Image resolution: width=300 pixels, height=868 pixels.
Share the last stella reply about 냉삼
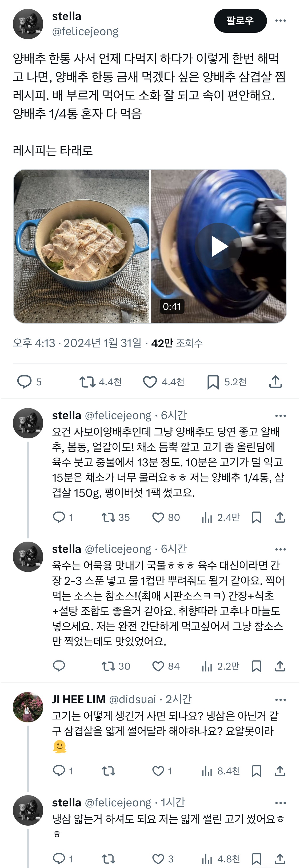coord(280,859)
